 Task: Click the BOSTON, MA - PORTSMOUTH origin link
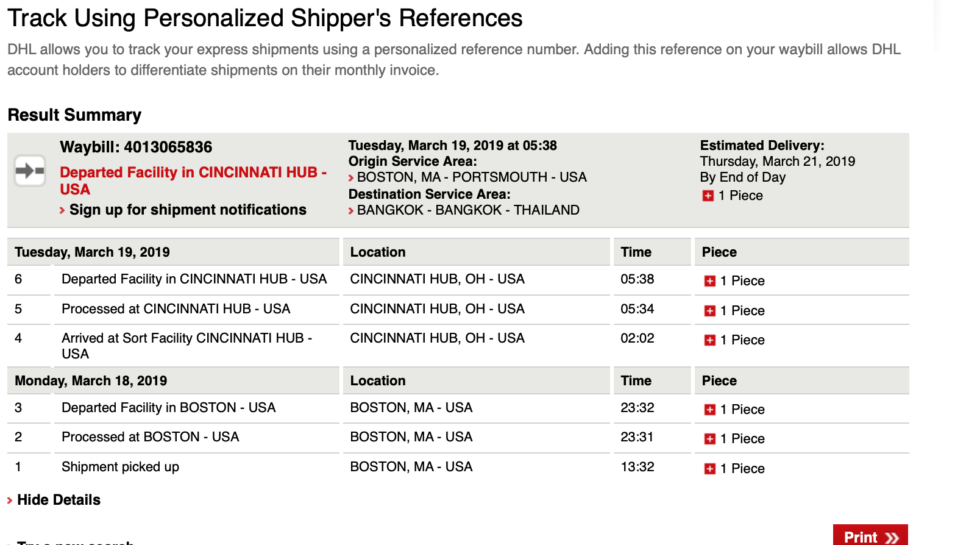472,177
